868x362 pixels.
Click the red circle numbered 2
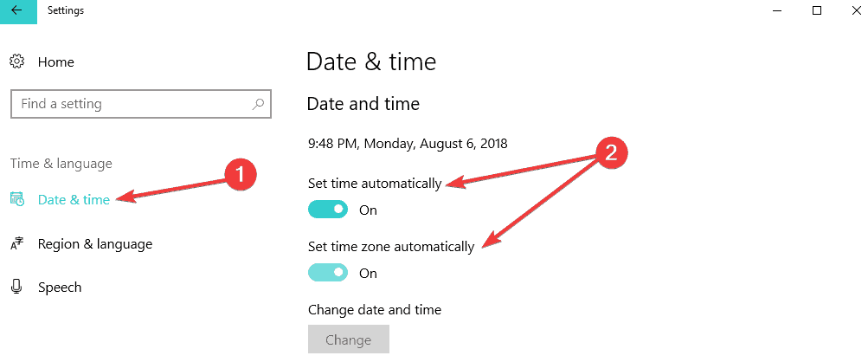pos(610,153)
